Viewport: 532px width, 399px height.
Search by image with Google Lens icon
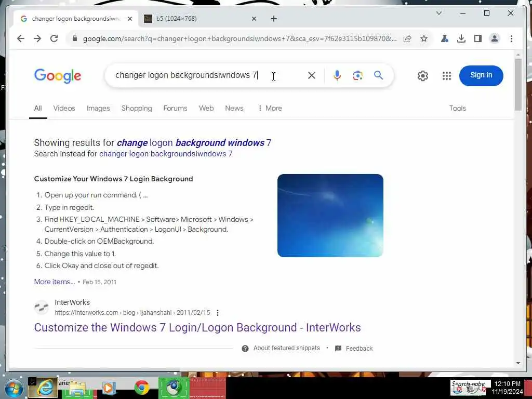pyautogui.click(x=357, y=75)
